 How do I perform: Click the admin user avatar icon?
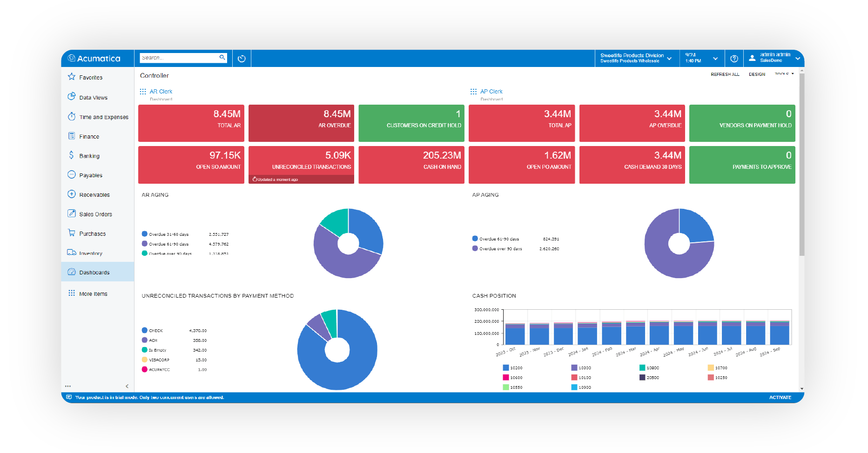[x=752, y=58]
